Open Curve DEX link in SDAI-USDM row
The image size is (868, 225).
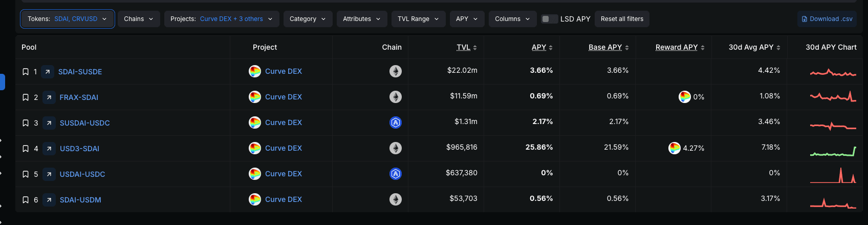tap(284, 199)
